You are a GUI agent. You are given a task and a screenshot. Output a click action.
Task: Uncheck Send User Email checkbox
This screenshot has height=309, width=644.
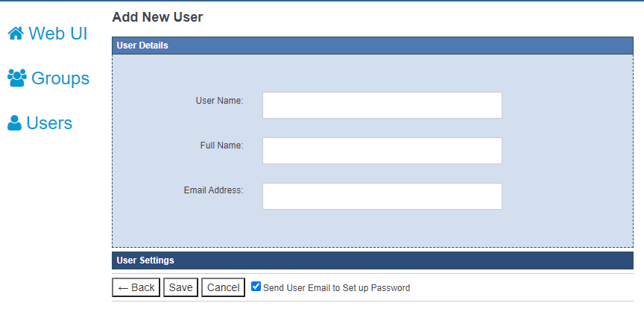[256, 287]
